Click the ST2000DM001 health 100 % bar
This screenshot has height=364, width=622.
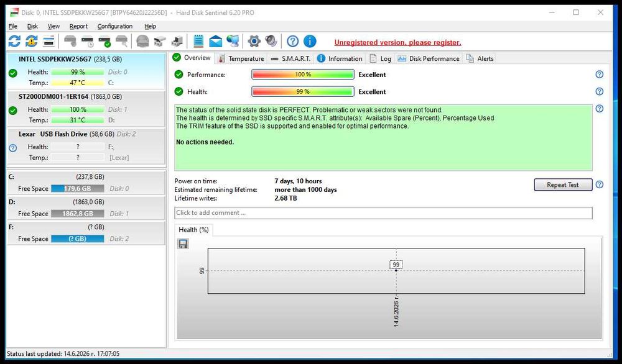tap(78, 109)
